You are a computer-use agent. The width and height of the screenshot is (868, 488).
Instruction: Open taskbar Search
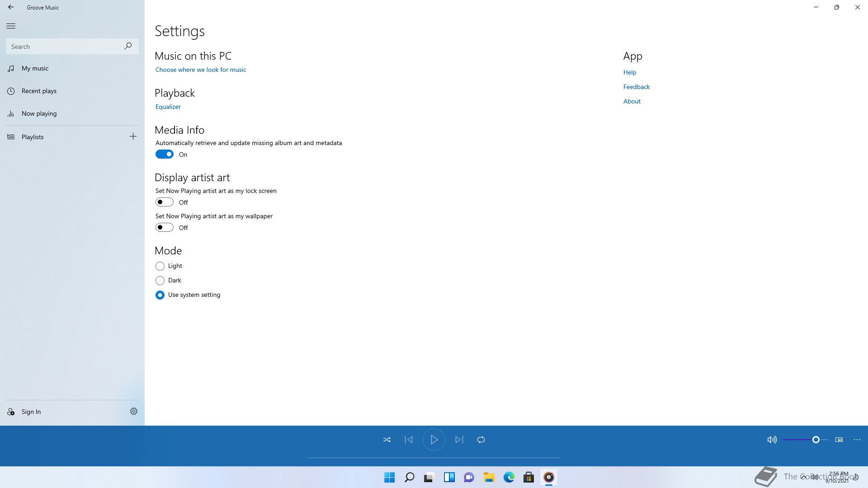click(x=409, y=477)
